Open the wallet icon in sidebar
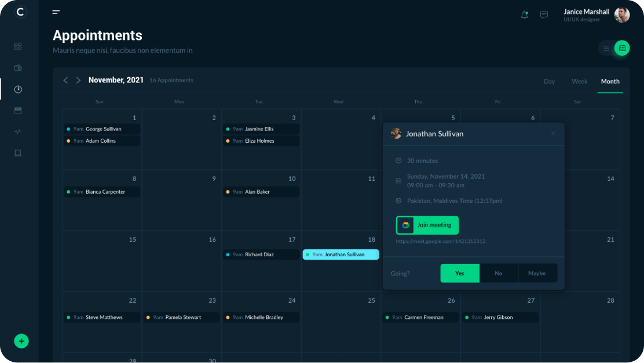644x363 pixels. (x=18, y=68)
